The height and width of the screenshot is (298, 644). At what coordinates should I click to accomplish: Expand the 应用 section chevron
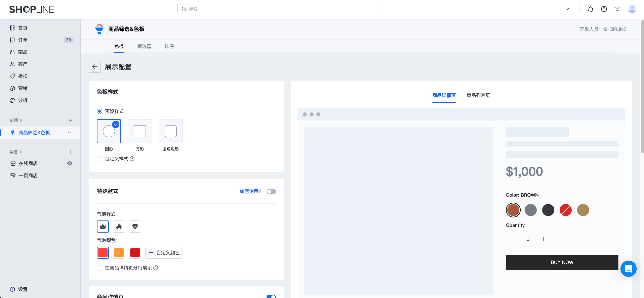pyautogui.click(x=21, y=120)
